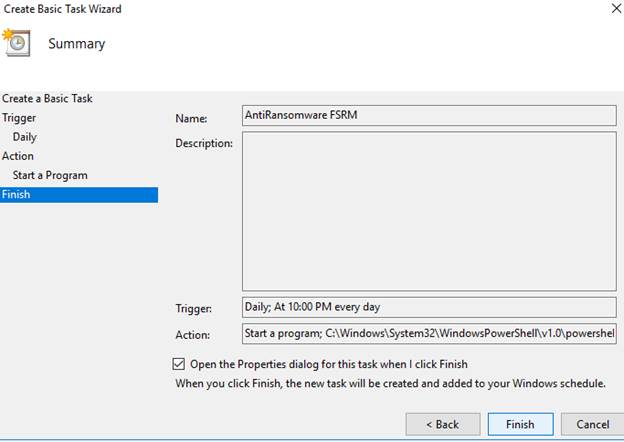Jump to the Action step in the sidebar
Viewport: 624px width, 442px height.
coord(18,156)
